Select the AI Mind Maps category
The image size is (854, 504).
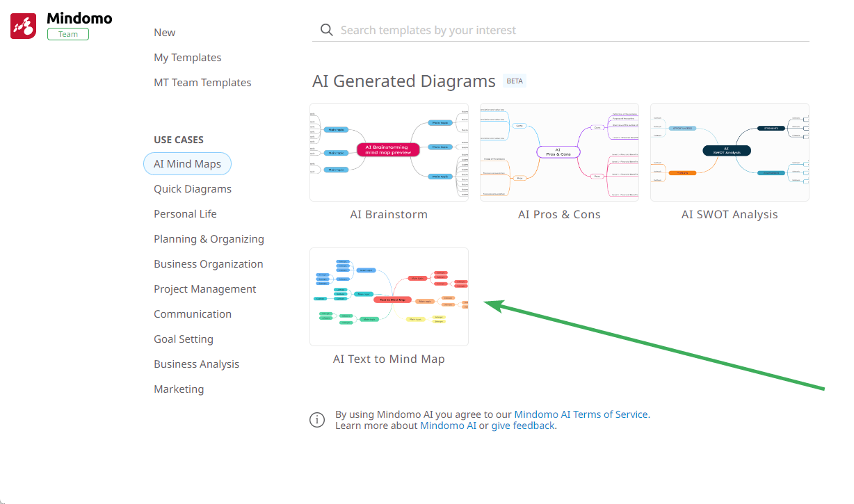(x=187, y=164)
